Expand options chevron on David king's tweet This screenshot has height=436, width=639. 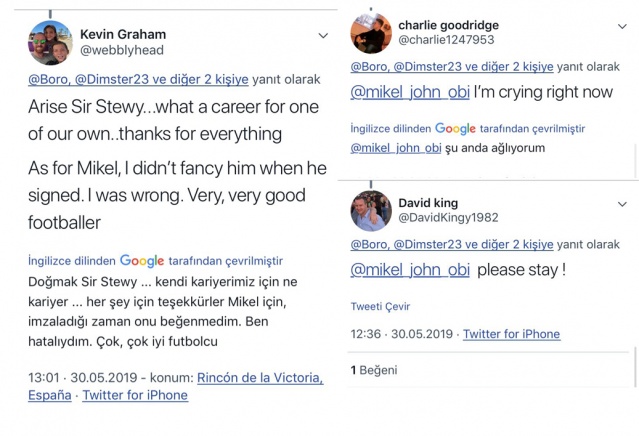pos(617,204)
